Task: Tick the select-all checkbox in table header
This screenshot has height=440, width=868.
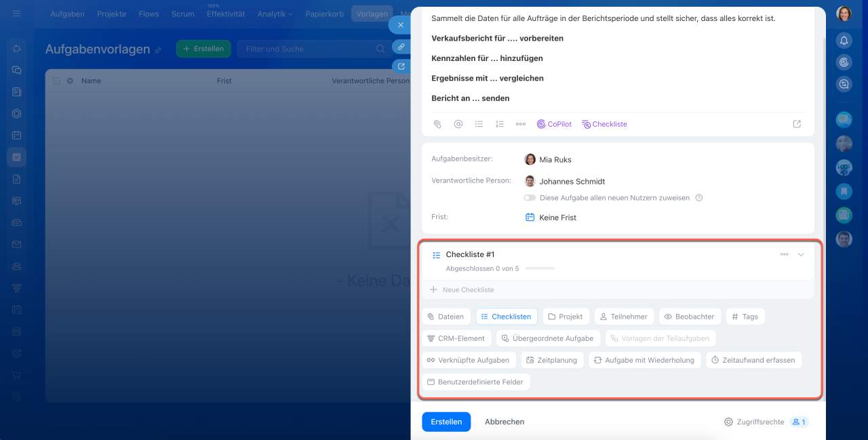Action: (57, 81)
